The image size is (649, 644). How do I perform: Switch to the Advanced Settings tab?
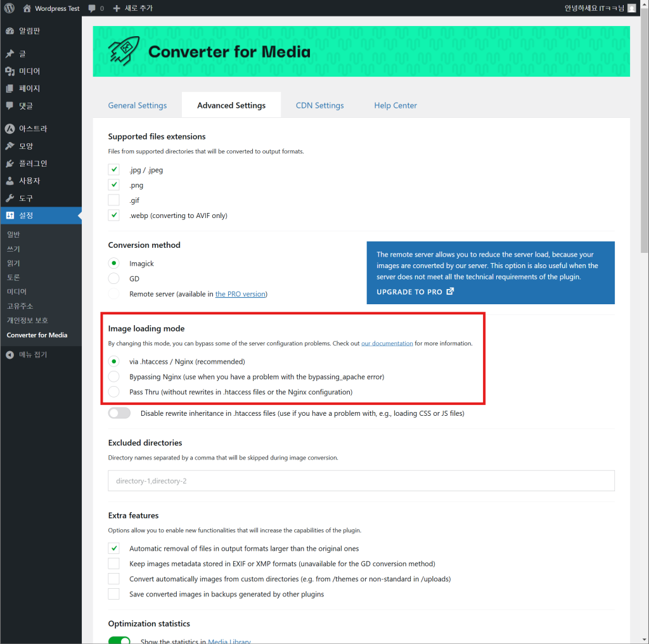click(231, 105)
